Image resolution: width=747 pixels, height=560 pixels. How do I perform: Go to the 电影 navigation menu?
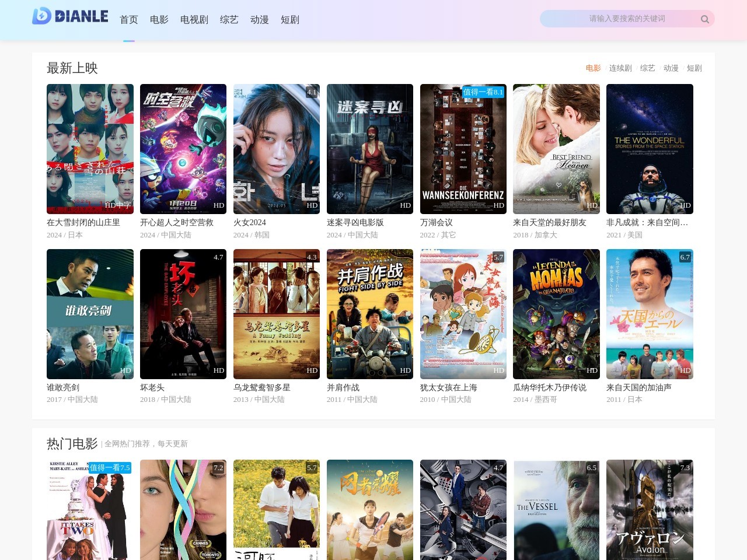tap(159, 20)
